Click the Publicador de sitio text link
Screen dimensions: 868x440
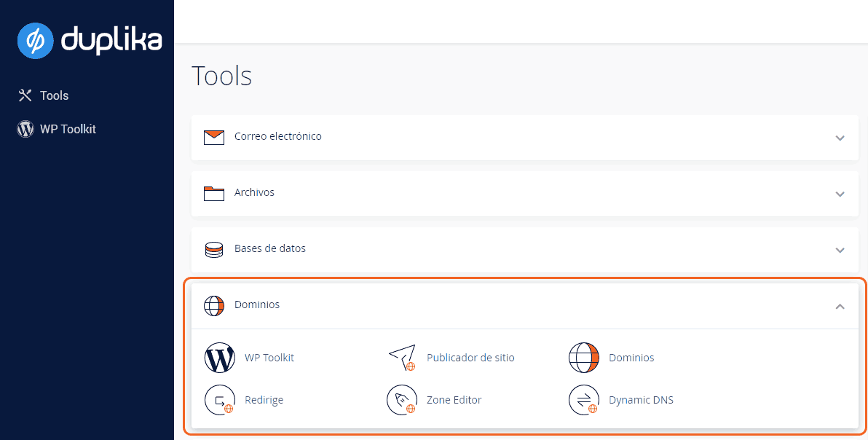(x=470, y=358)
